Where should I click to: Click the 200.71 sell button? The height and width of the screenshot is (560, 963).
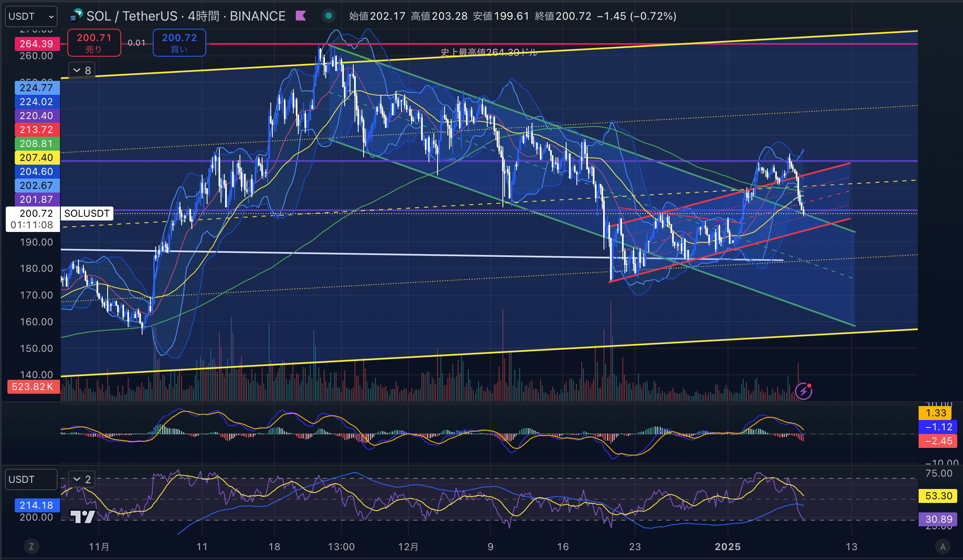point(94,43)
